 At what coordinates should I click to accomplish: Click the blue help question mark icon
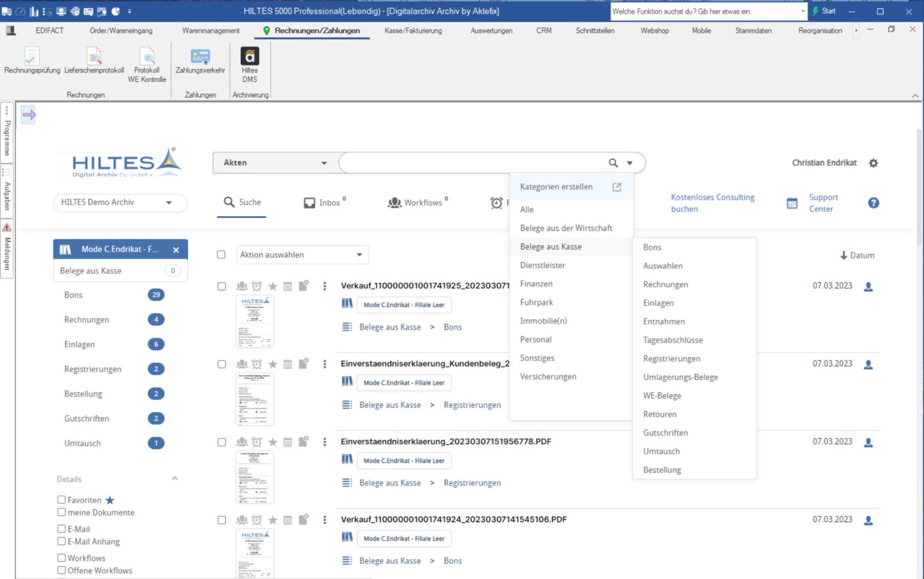click(x=873, y=203)
